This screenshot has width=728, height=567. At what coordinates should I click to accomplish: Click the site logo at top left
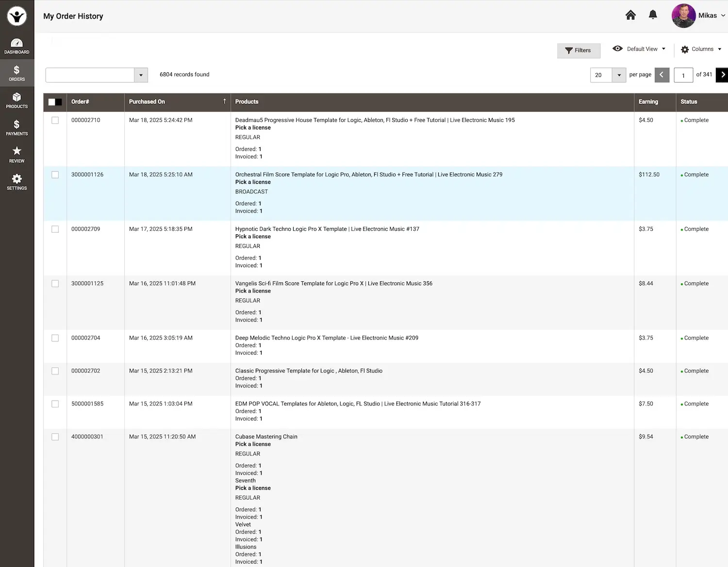point(17,16)
